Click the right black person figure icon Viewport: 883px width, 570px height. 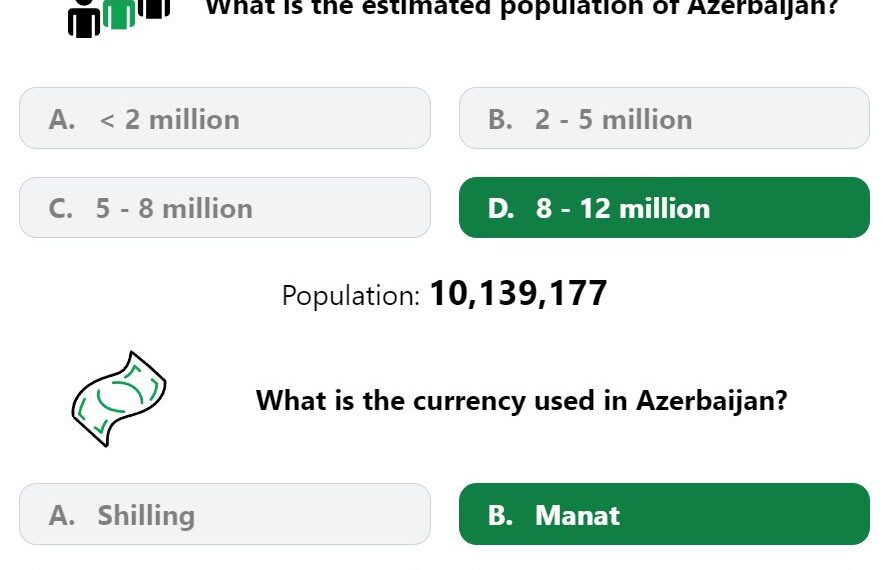[x=154, y=9]
